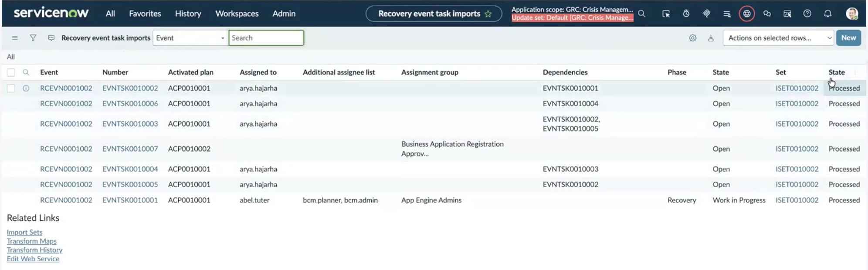Click the All breadcrumb filter
Screen dimensions: 868x270
point(11,57)
